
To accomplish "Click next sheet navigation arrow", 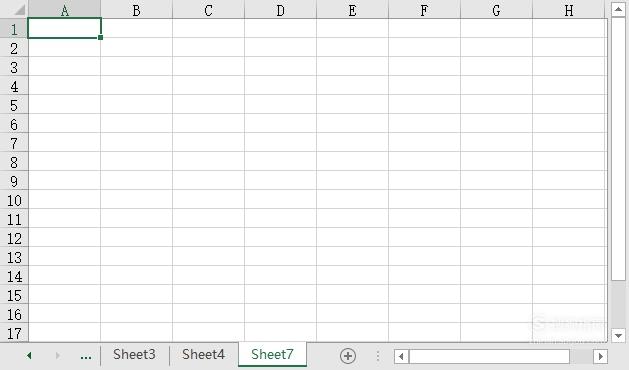I will click(x=58, y=356).
